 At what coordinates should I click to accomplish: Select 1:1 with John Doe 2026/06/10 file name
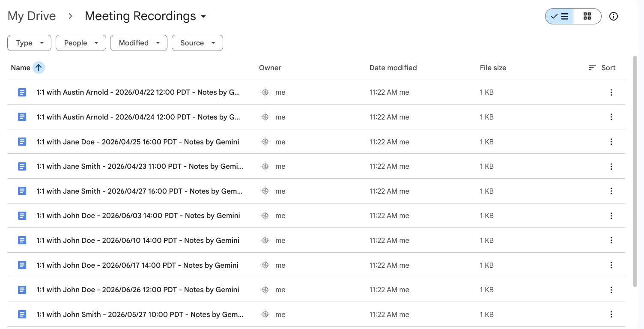pos(138,240)
